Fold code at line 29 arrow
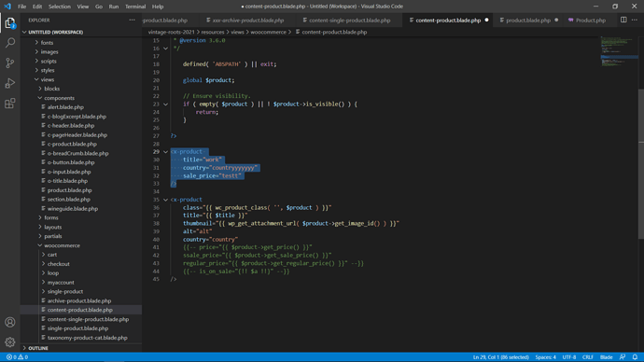 click(x=165, y=152)
